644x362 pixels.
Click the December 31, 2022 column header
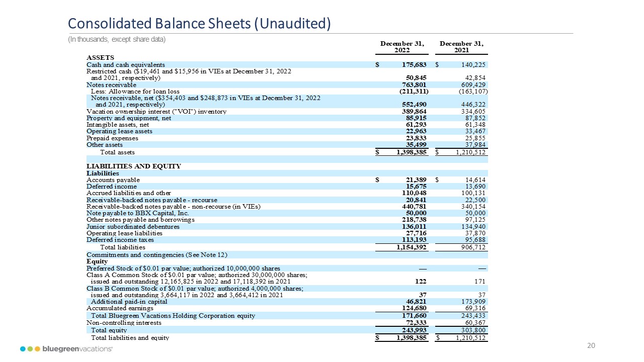coord(402,47)
